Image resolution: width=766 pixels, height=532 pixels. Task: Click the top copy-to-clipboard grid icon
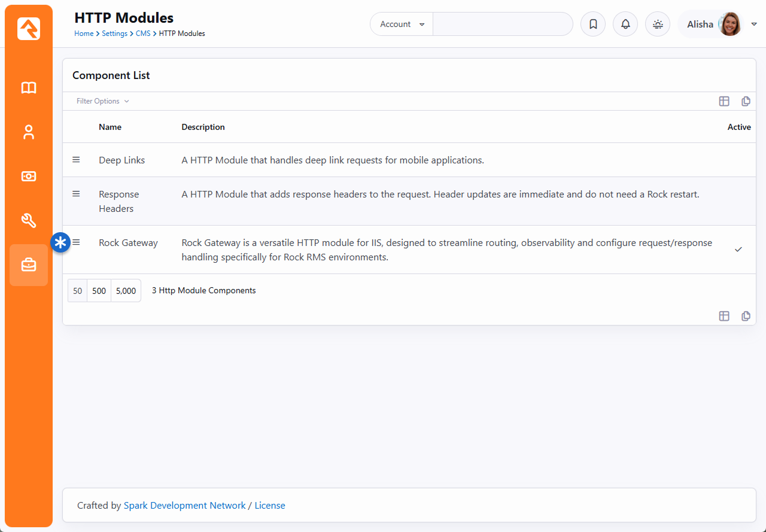pos(746,101)
